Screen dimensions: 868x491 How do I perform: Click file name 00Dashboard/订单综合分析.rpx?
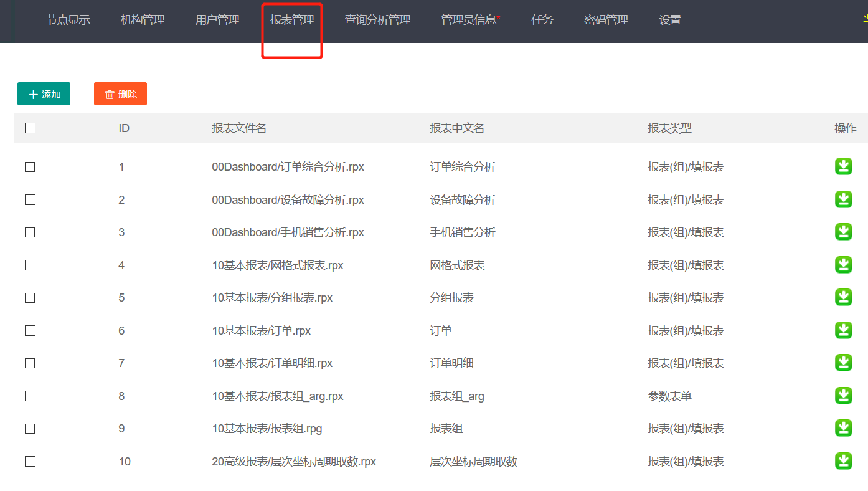(x=288, y=167)
